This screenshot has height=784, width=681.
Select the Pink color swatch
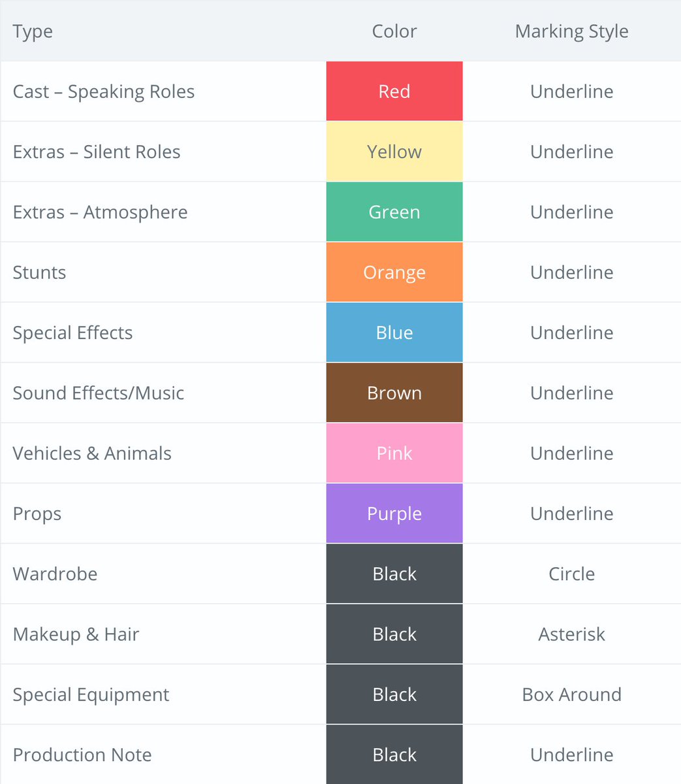394,453
